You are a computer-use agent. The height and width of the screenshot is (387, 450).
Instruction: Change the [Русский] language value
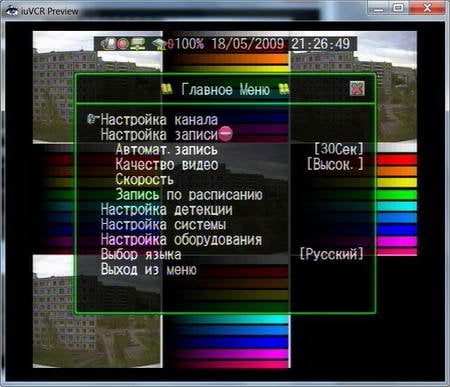tap(332, 254)
